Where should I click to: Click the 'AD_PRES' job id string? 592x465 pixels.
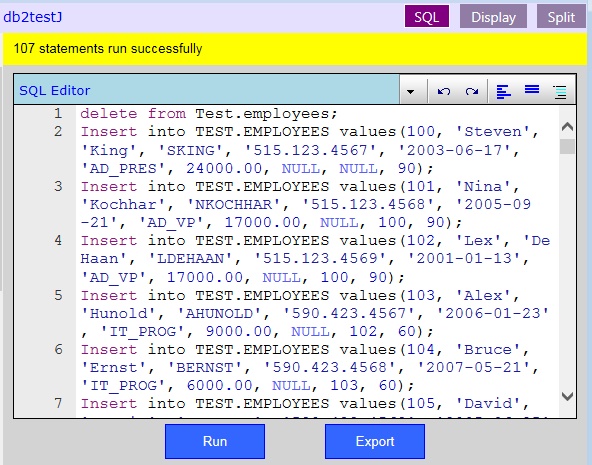click(x=123, y=168)
